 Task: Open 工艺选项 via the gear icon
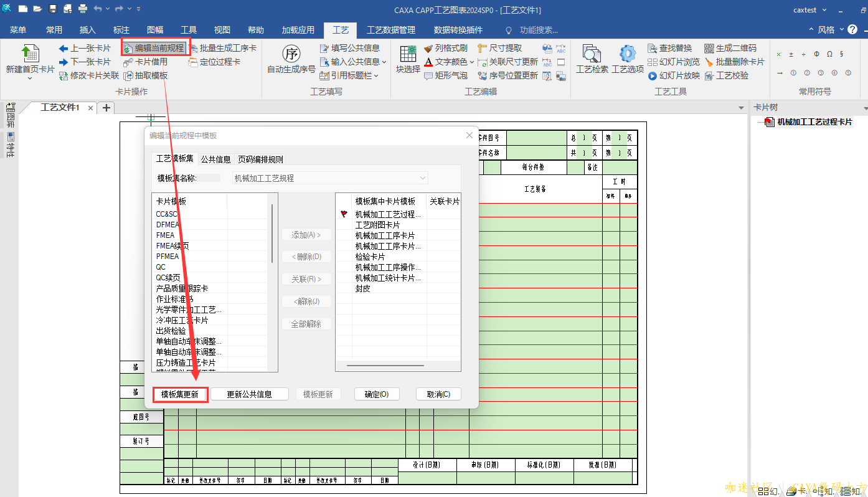pyautogui.click(x=628, y=54)
